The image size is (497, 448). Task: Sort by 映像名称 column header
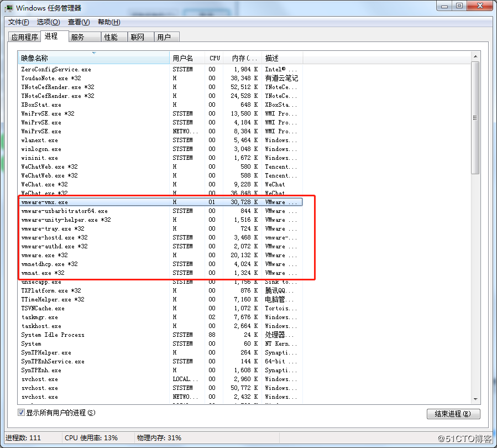coord(94,58)
